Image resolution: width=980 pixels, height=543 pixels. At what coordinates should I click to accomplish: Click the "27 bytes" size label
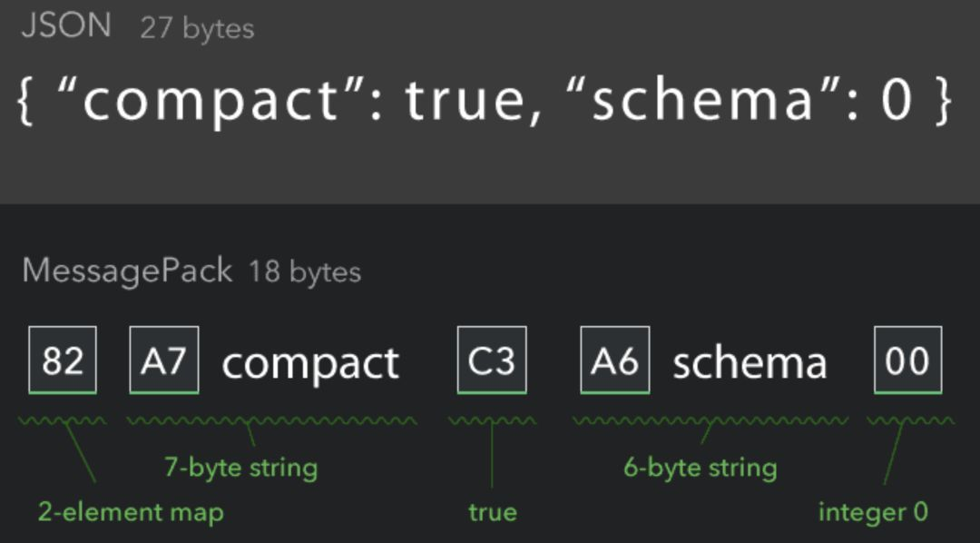click(197, 28)
